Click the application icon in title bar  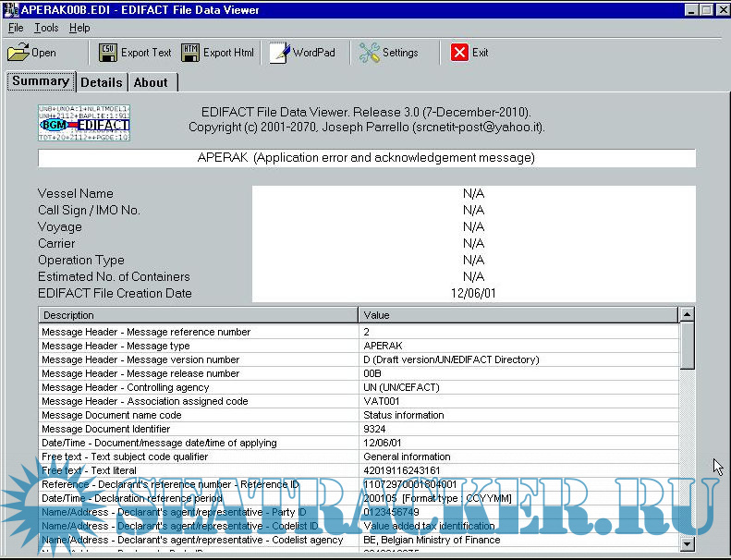coord(10,9)
